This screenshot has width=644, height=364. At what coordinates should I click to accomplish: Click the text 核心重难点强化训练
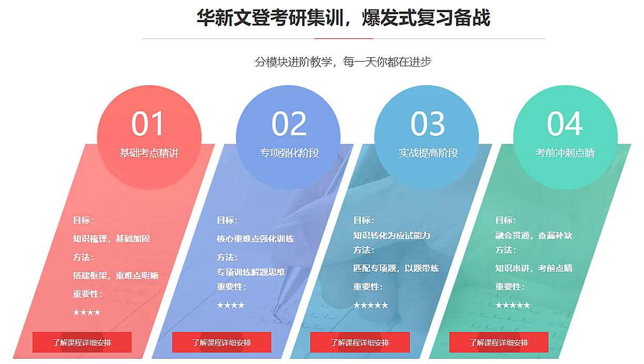pos(255,239)
